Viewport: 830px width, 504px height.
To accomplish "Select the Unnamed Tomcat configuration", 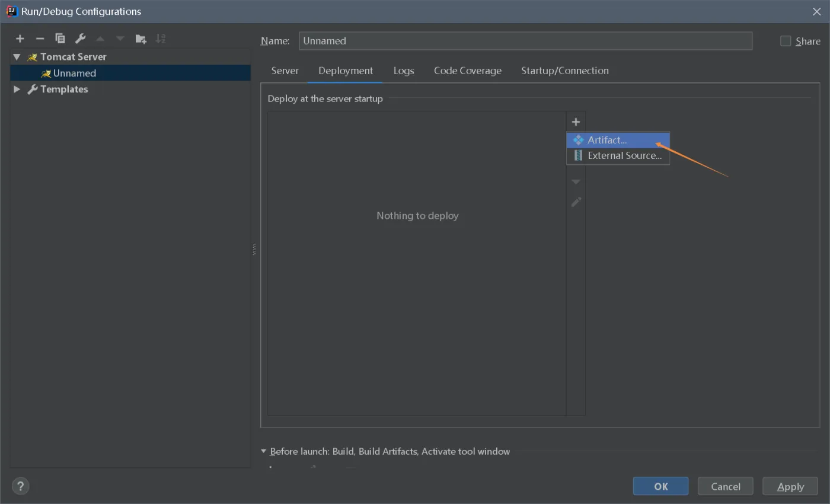I will point(130,73).
